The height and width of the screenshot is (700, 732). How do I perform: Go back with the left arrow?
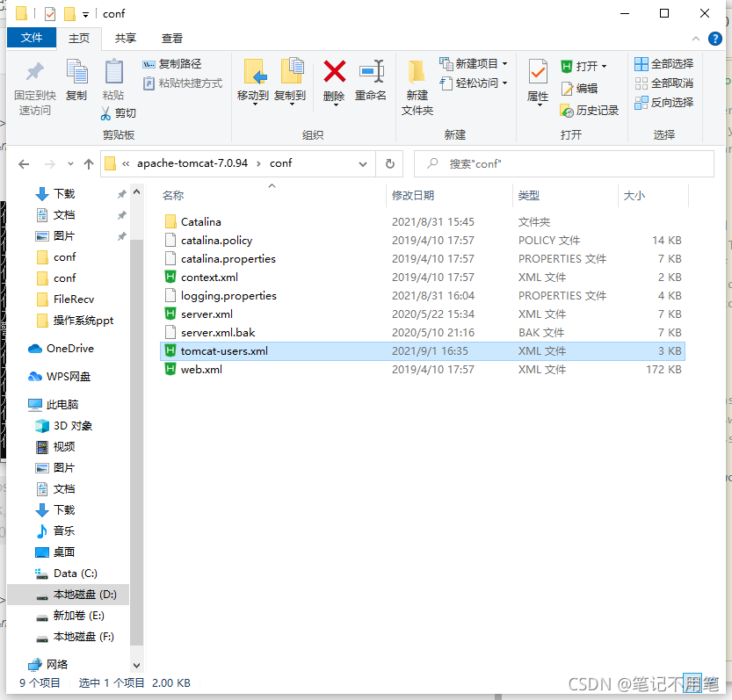[x=24, y=163]
